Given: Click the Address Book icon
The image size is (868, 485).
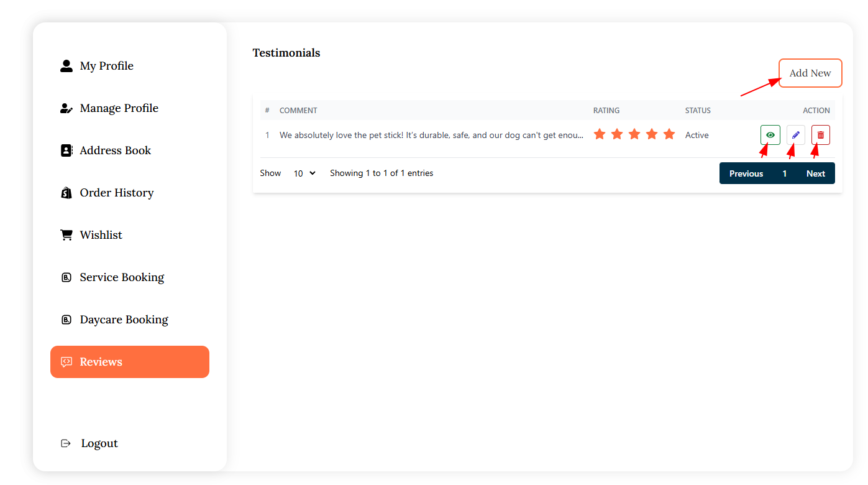Looking at the screenshot, I should click(66, 150).
